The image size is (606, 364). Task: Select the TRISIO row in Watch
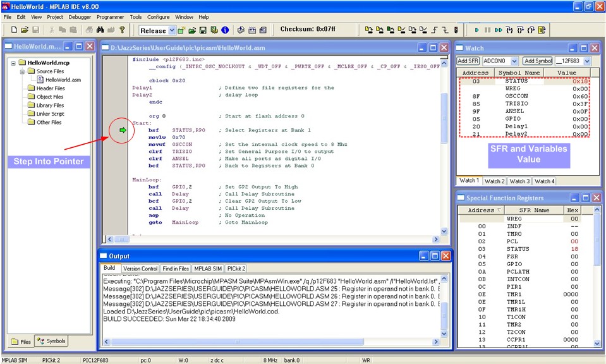tap(524, 104)
